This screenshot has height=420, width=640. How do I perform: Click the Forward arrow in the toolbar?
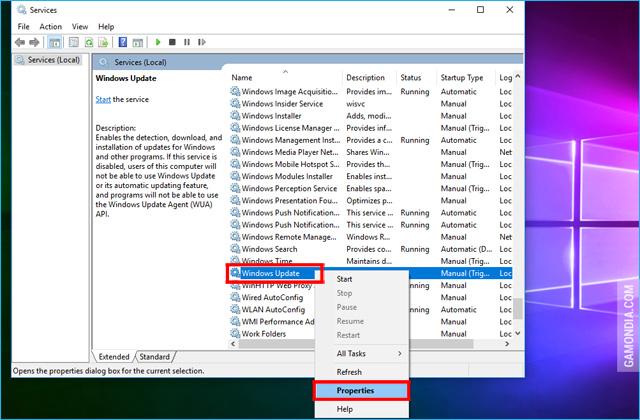34,42
